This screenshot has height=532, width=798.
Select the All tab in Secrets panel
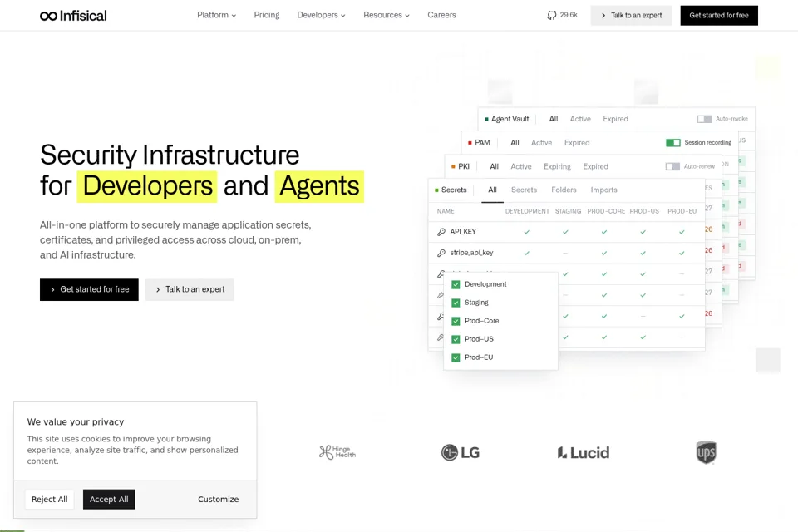[x=493, y=190]
